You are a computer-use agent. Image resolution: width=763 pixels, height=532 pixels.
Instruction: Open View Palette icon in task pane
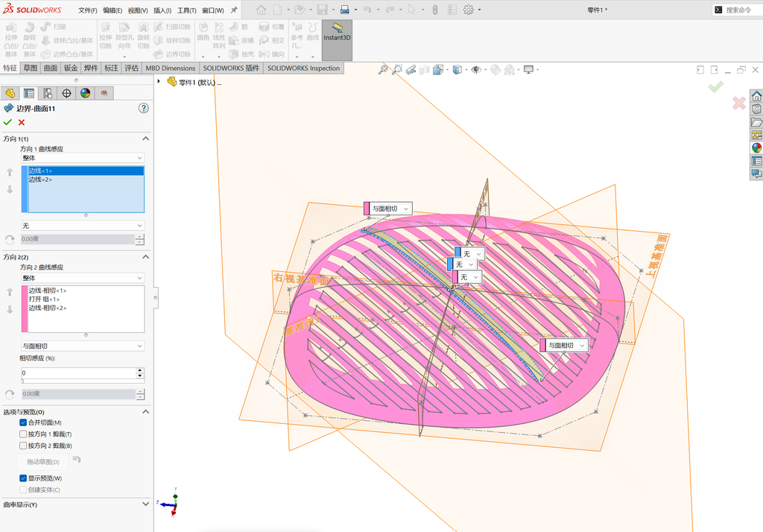point(756,135)
